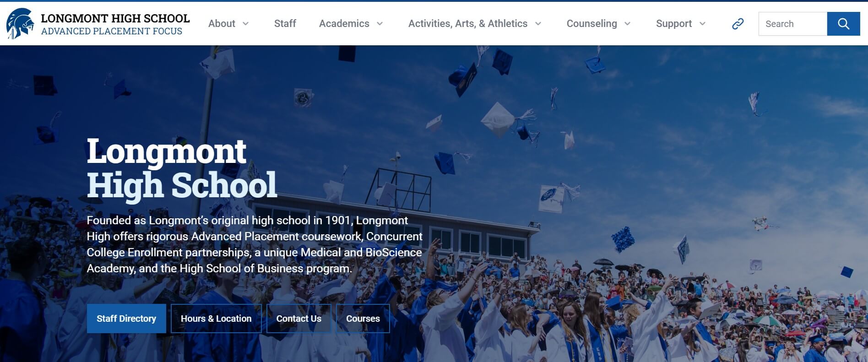Open Activities, Arts, & Athletics menu
The image size is (868, 362).
[x=467, y=23]
